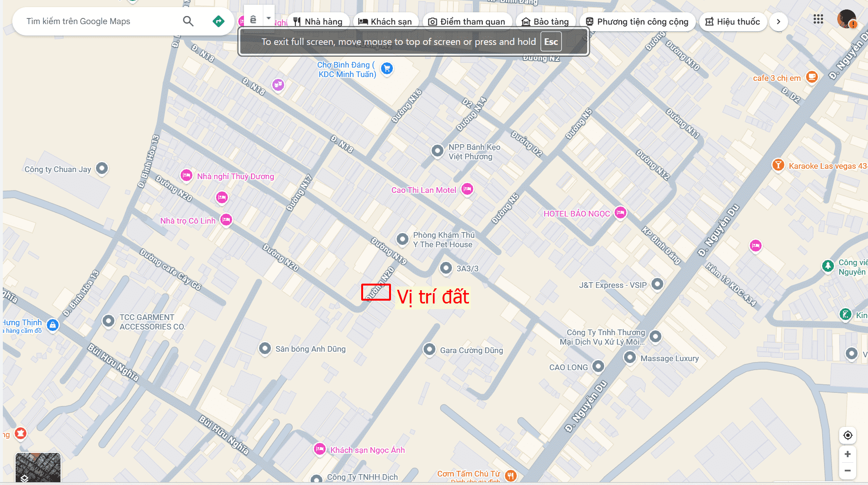Center map on my location

(x=848, y=435)
